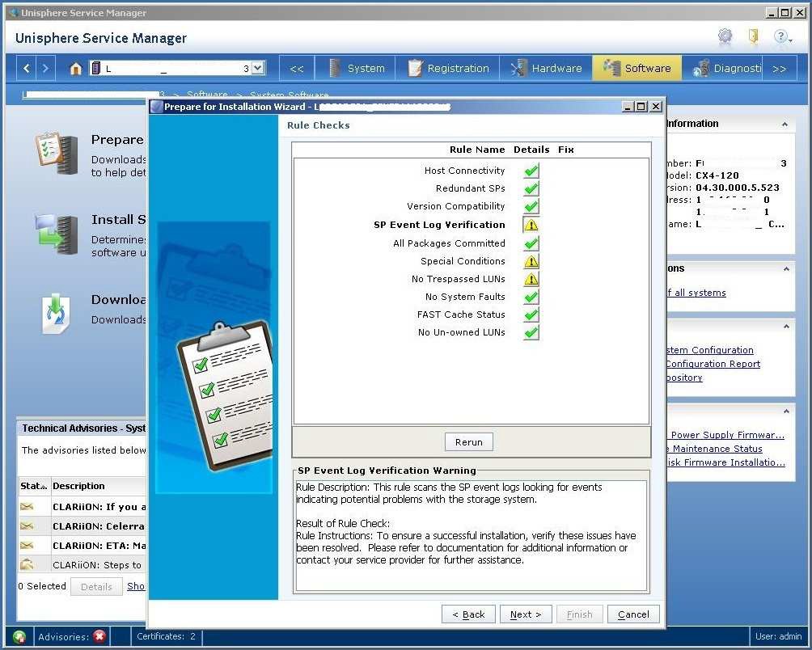Select the Special Conditions rule name
Screen dimensions: 812x650
(x=463, y=261)
